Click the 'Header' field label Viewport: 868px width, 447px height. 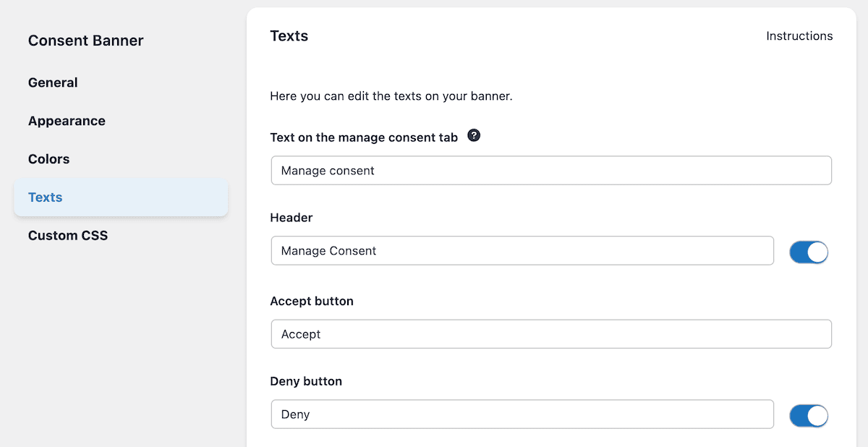(x=292, y=218)
